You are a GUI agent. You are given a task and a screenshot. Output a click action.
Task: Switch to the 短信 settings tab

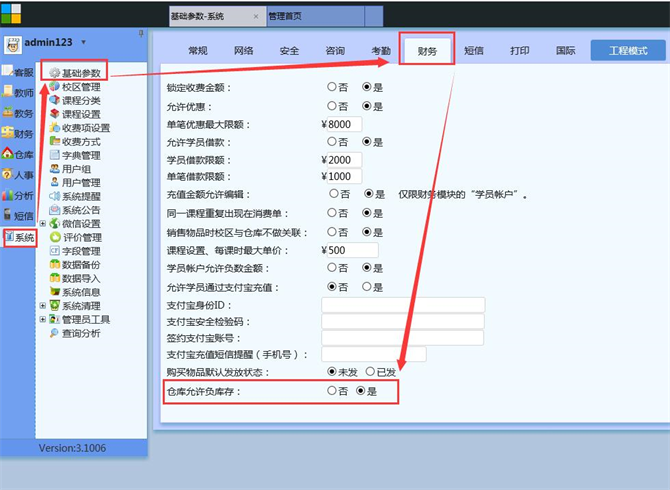click(x=474, y=51)
